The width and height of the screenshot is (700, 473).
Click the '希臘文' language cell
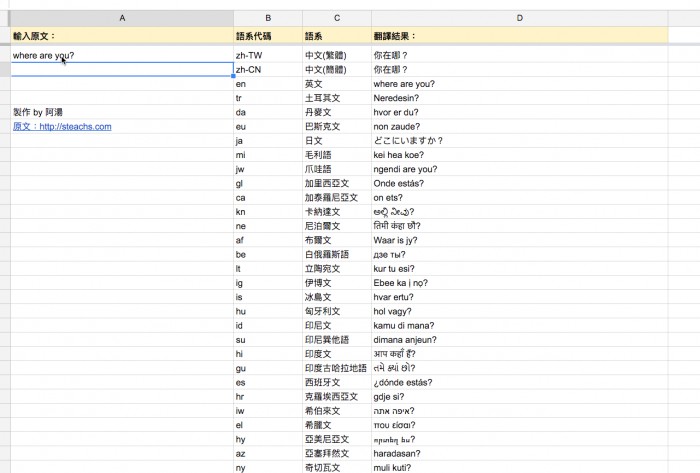pos(337,425)
